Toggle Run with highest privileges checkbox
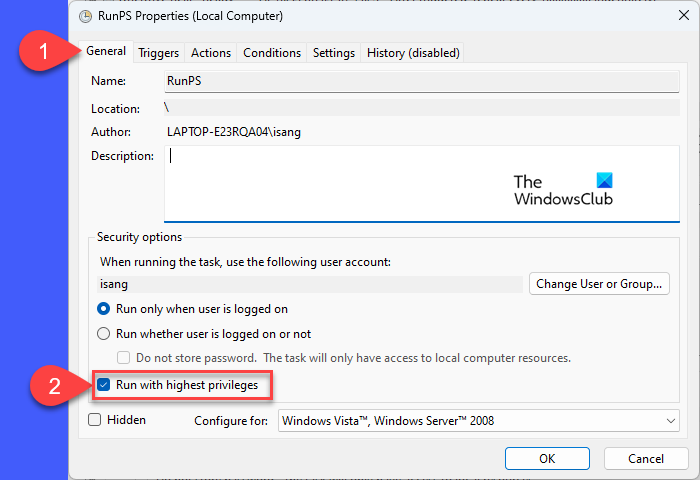The width and height of the screenshot is (700, 480). pos(106,384)
